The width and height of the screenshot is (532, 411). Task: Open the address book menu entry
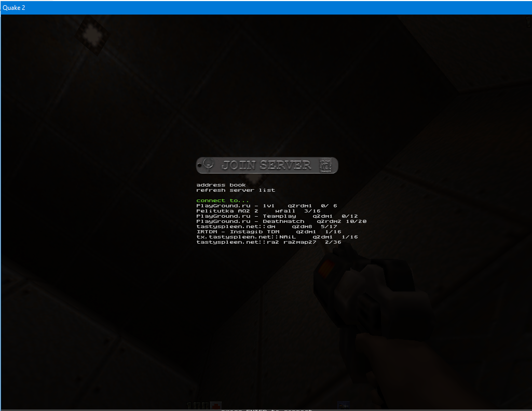click(221, 185)
